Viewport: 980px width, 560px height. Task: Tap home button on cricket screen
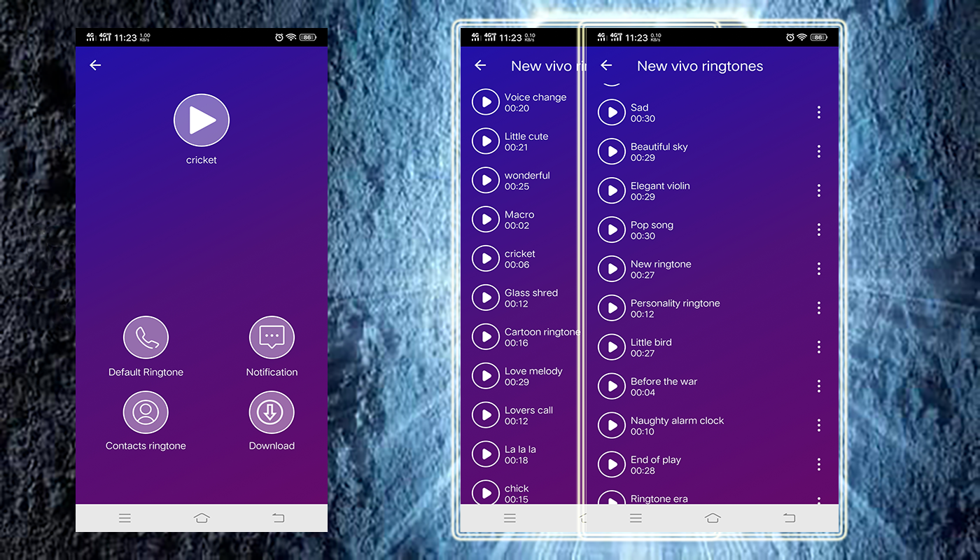202,518
